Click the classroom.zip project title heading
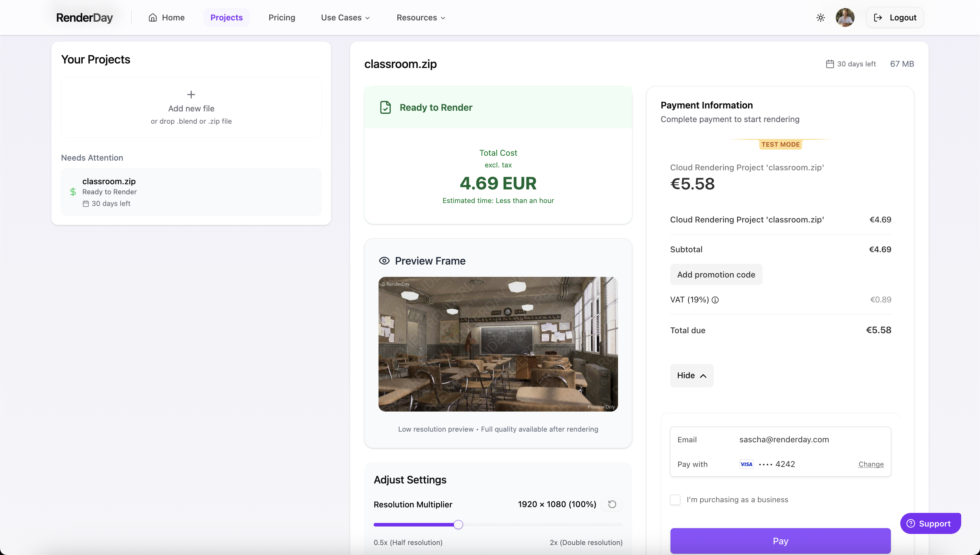The image size is (980, 555). coord(400,64)
